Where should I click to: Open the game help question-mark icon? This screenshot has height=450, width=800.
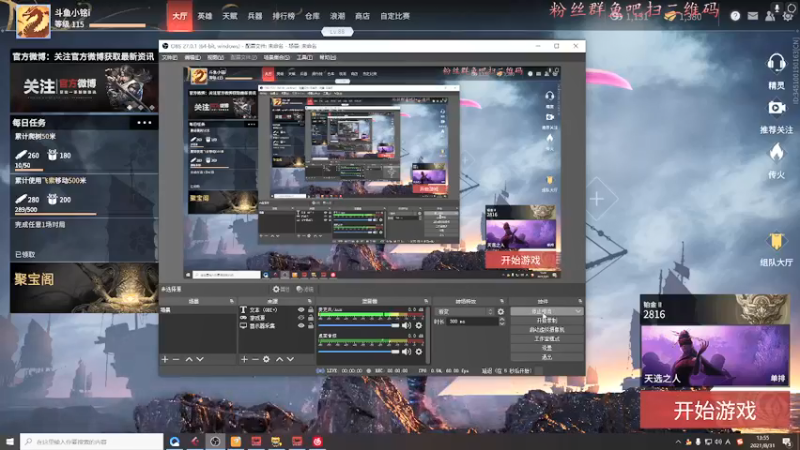click(x=735, y=16)
